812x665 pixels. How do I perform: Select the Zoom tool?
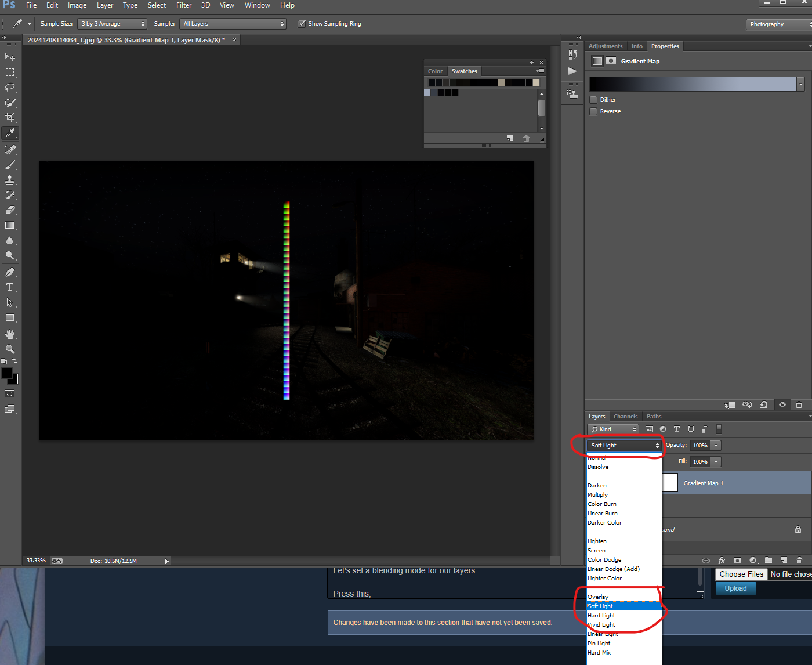point(10,349)
